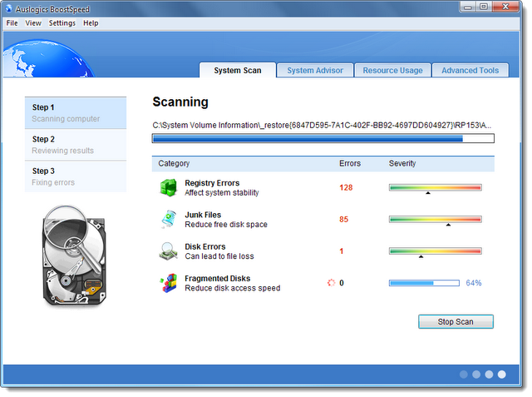This screenshot has height=397, width=532.
Task: Click the Junk Files recycle bin icon
Action: click(169, 219)
